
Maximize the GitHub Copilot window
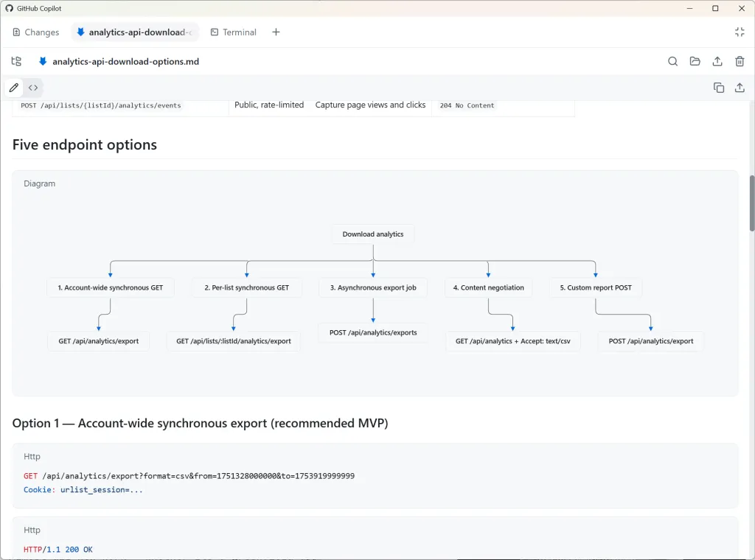coord(715,9)
